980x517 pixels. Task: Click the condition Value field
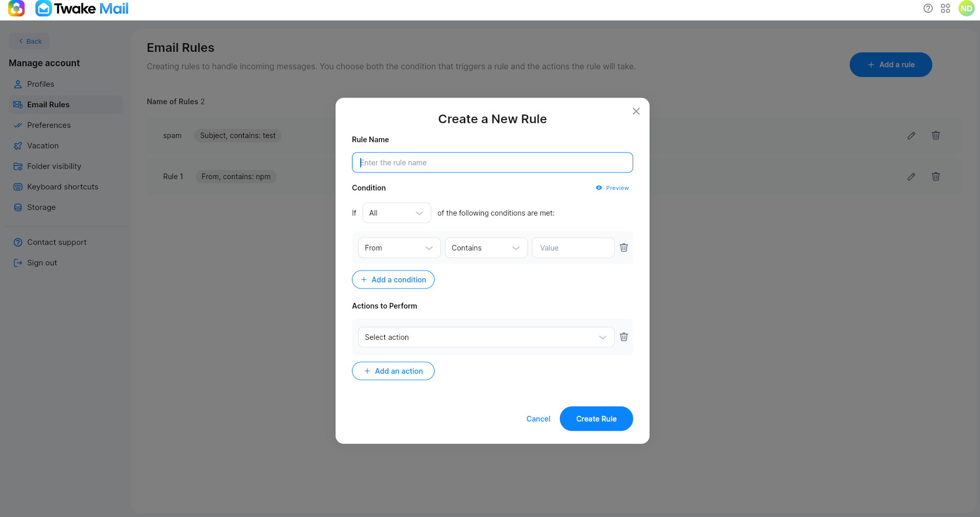click(x=573, y=247)
